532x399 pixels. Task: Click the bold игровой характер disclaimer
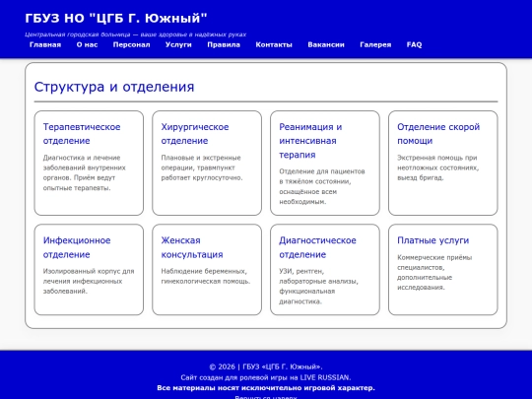[x=266, y=388]
